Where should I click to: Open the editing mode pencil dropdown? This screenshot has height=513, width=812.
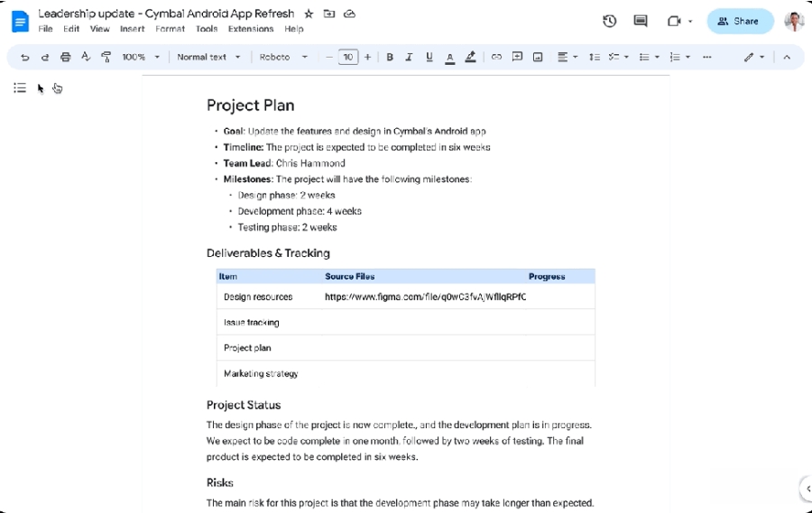(754, 57)
